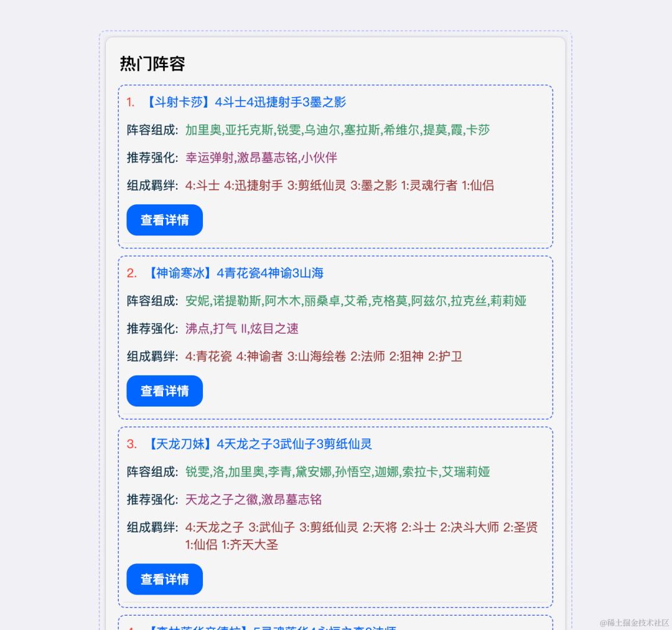Open details for 神谕寒冰 lineup
Screen dimensions: 672x630
pos(164,391)
